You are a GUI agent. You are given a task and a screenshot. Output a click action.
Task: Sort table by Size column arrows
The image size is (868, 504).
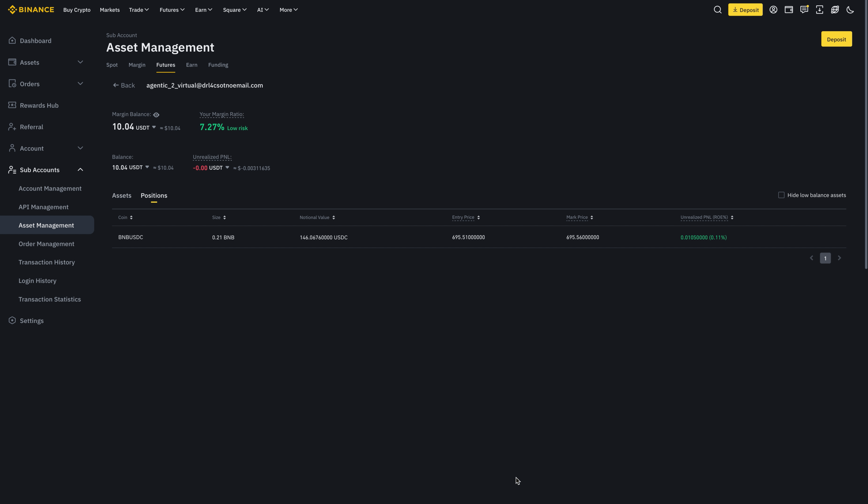[225, 218]
